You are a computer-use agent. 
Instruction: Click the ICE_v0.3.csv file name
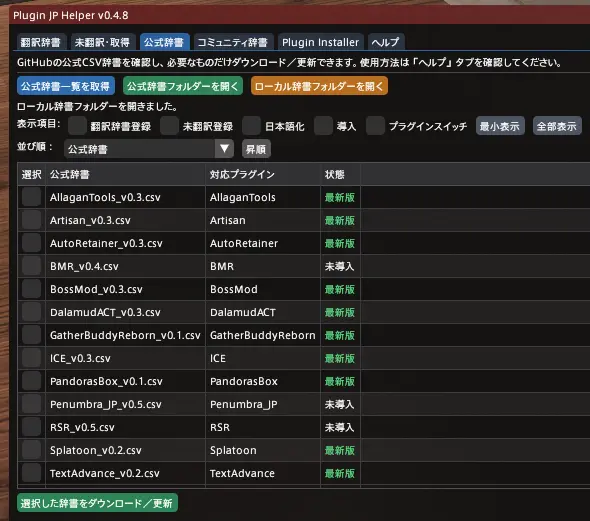coord(80,358)
